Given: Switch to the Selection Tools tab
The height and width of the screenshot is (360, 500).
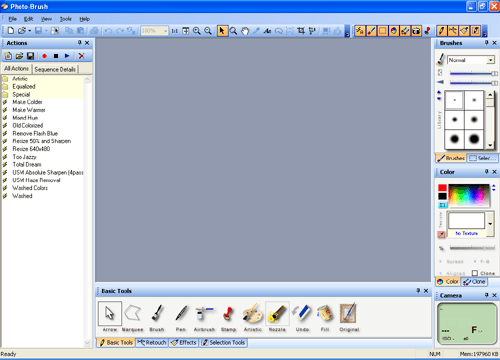Looking at the screenshot, I should [223, 342].
